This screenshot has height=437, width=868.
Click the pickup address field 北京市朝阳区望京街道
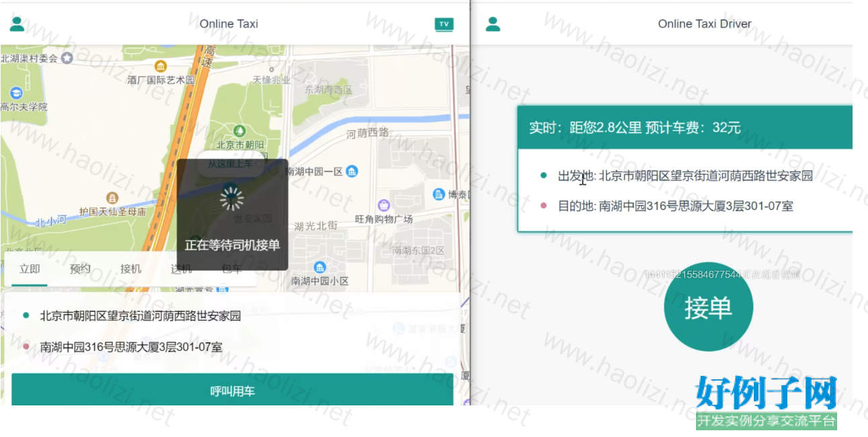[140, 315]
